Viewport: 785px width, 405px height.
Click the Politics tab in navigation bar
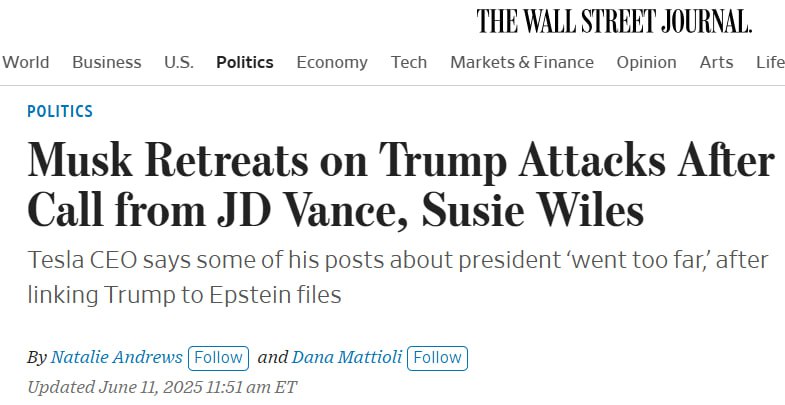244,62
